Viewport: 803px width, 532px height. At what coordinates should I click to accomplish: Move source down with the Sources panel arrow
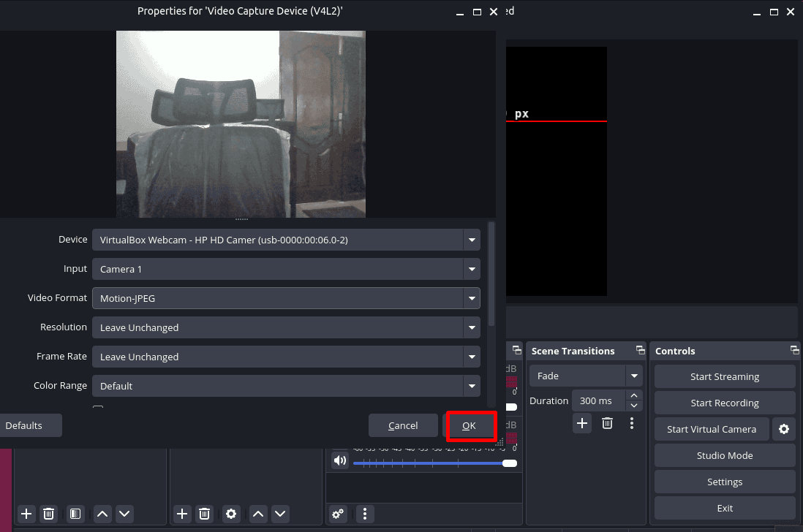280,514
